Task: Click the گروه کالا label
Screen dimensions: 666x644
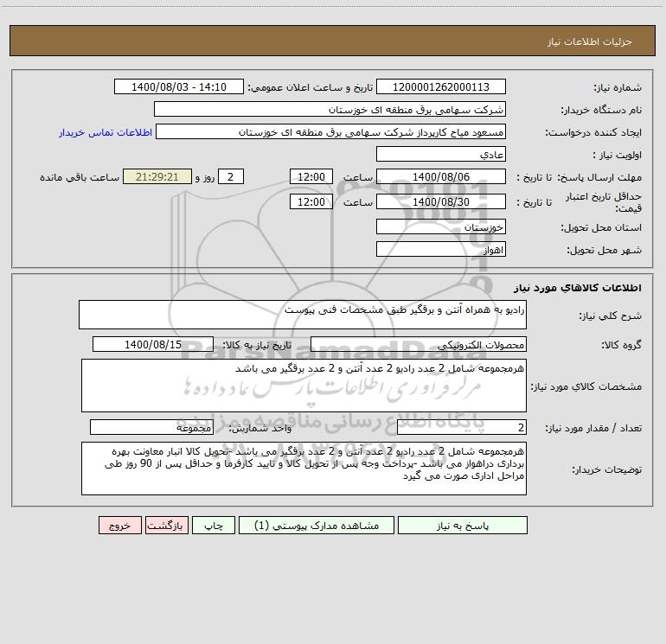Action: pyautogui.click(x=621, y=345)
